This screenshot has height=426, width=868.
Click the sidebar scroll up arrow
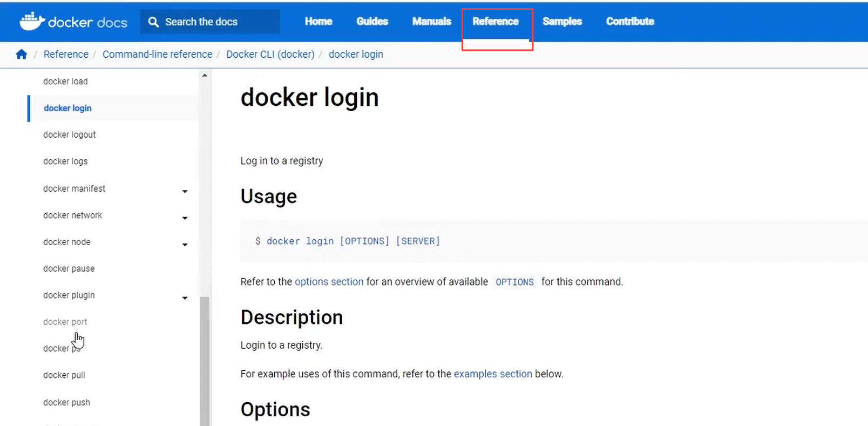pyautogui.click(x=205, y=75)
